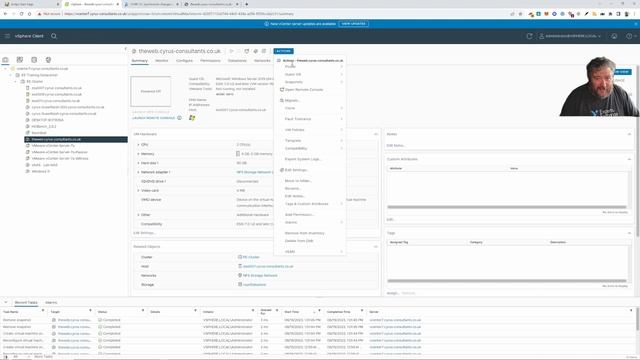Choose Remove from Inventory in Actions menu
This screenshot has height=360, width=640.
310,233
